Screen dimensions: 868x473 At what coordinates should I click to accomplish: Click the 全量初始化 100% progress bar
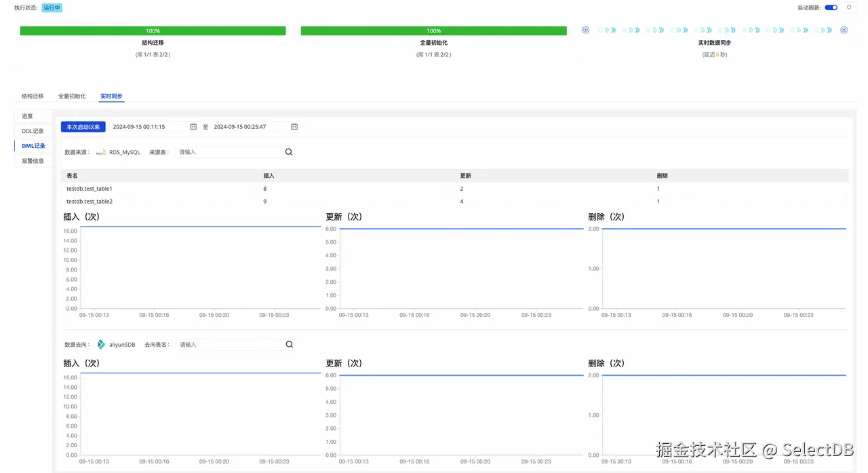pyautogui.click(x=434, y=31)
